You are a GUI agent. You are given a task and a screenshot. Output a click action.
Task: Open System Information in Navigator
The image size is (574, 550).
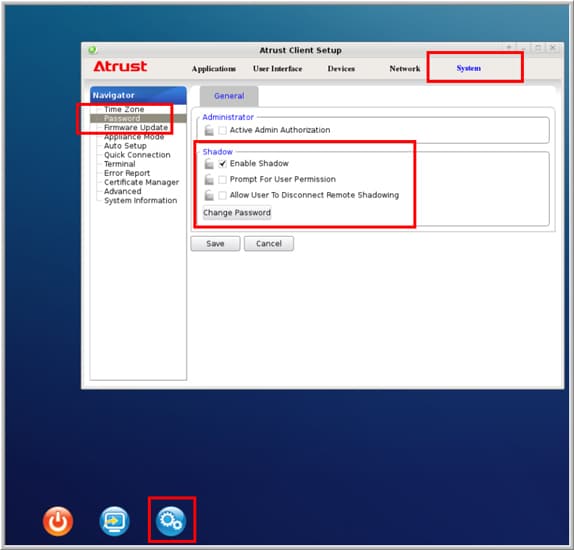point(140,201)
